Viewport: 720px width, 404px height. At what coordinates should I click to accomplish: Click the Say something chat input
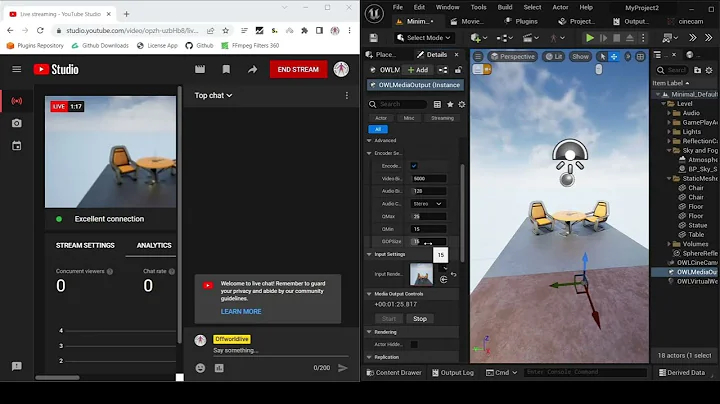tap(280, 350)
